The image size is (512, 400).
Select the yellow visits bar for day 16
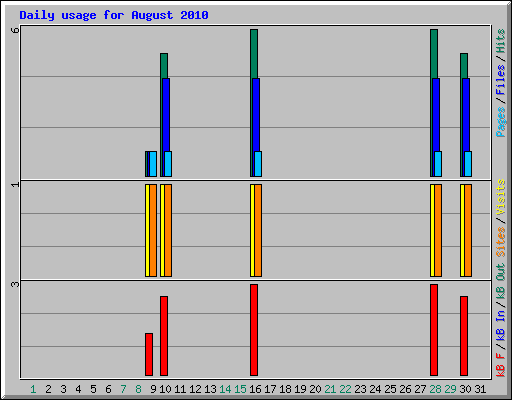pyautogui.click(x=252, y=230)
